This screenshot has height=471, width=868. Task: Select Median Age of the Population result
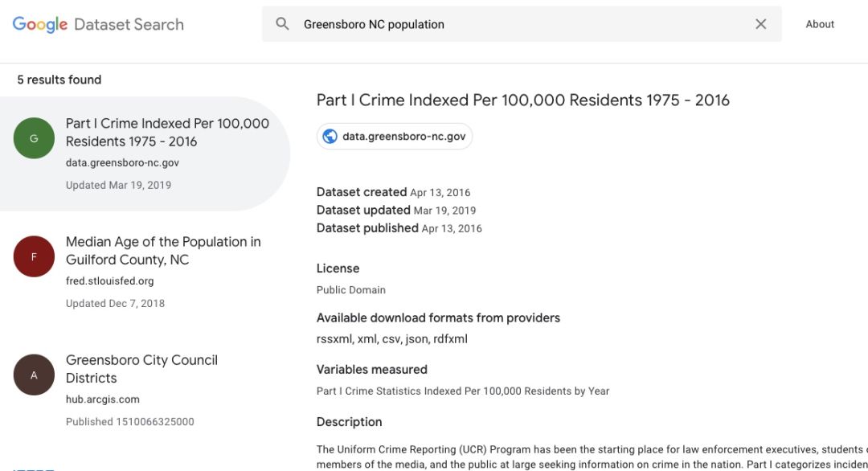[x=163, y=250]
